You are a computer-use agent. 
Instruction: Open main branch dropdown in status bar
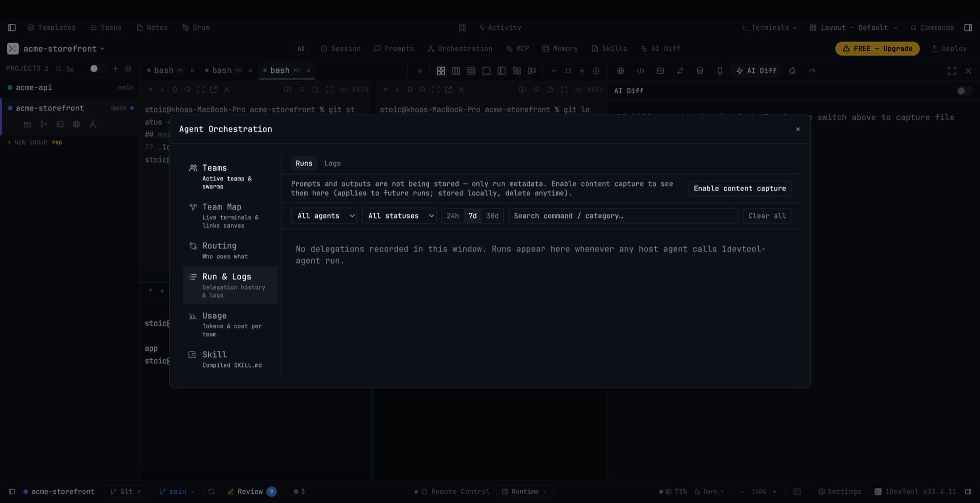click(x=177, y=491)
